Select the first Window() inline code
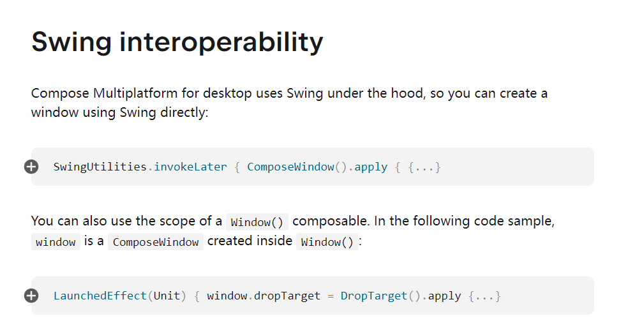Viewport: 644px width, 325px height. tap(257, 222)
